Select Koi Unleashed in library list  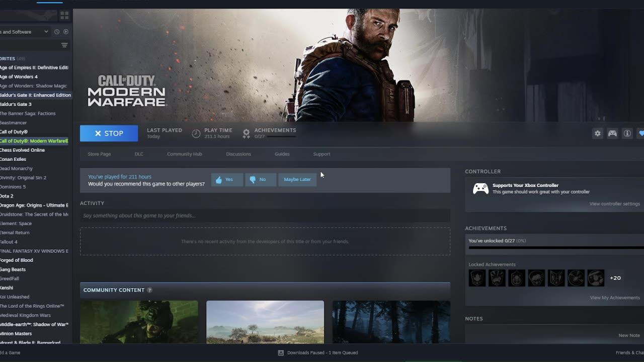15,297
